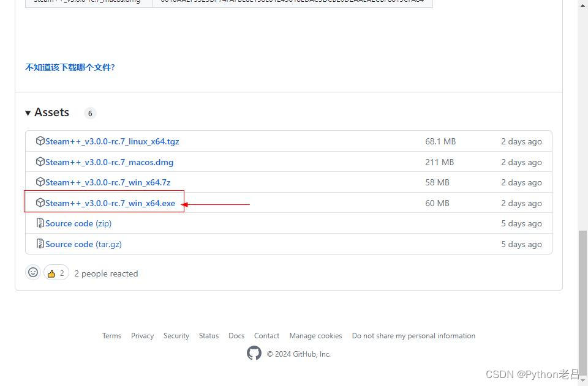
Task: Download Source code (zip)
Action: coord(78,223)
